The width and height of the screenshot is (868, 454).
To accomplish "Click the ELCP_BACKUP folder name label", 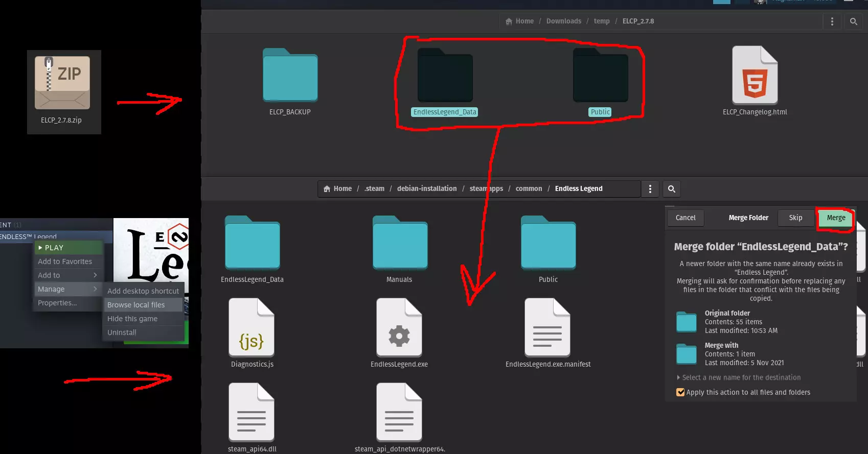I will [x=290, y=112].
